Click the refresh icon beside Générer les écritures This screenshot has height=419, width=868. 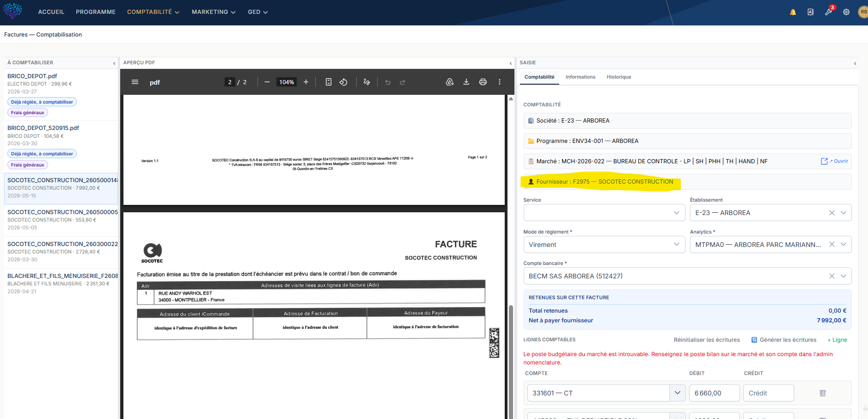point(754,340)
